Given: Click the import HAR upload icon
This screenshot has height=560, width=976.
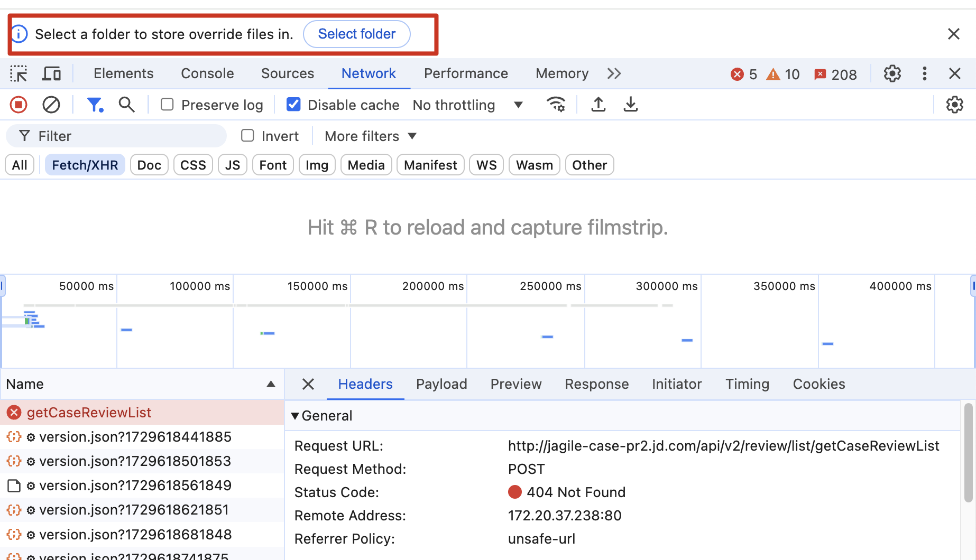Looking at the screenshot, I should point(598,105).
